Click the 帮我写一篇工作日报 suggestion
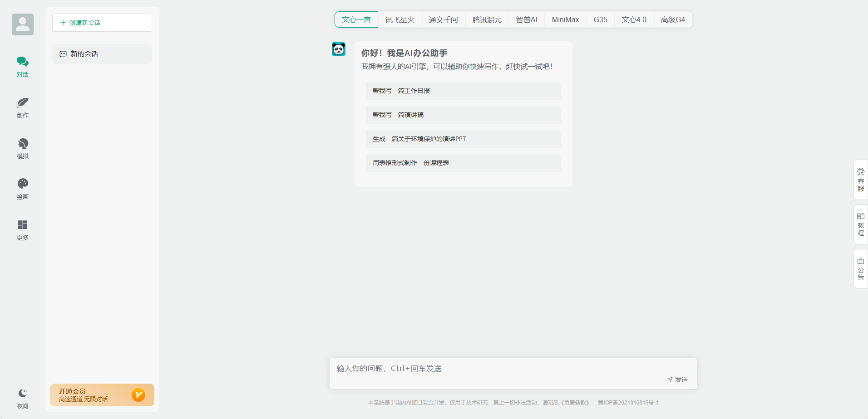The image size is (868, 419). click(463, 91)
